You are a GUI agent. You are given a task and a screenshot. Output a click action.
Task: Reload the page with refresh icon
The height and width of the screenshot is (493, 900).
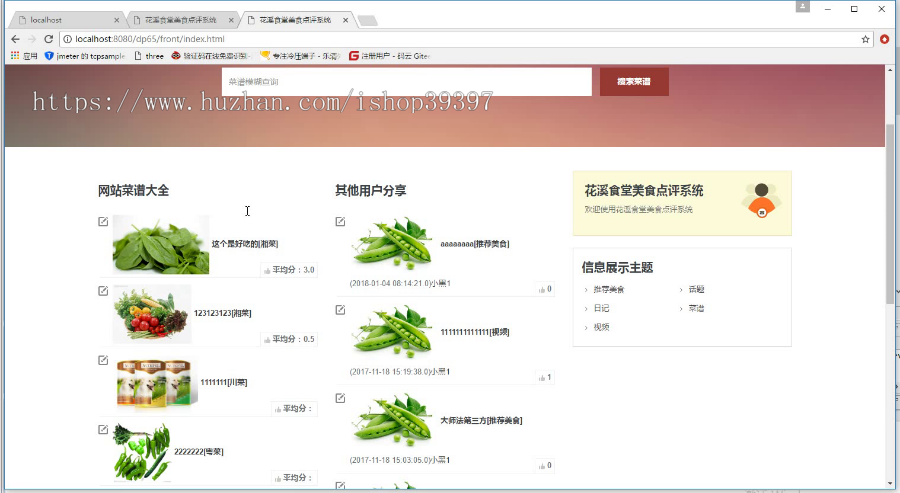click(x=49, y=39)
